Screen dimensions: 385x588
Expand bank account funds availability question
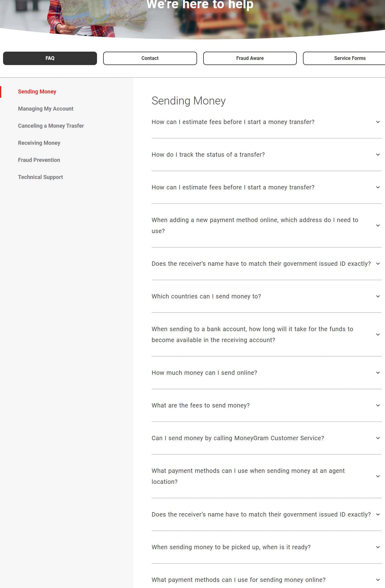click(x=252, y=334)
